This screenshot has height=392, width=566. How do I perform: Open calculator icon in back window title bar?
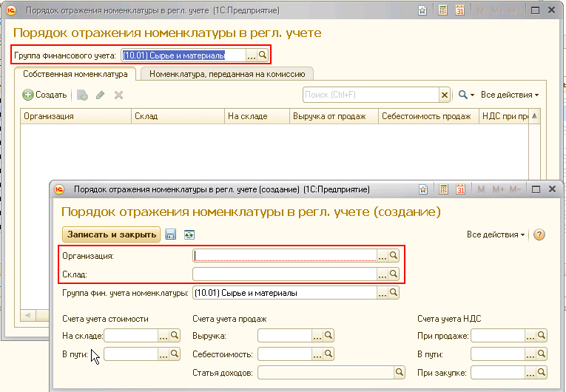pyautogui.click(x=442, y=10)
